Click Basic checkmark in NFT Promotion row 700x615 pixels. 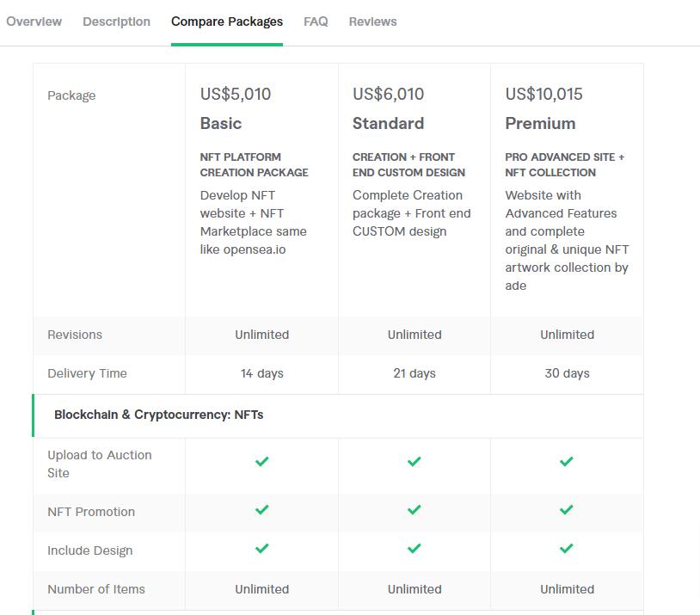262,510
